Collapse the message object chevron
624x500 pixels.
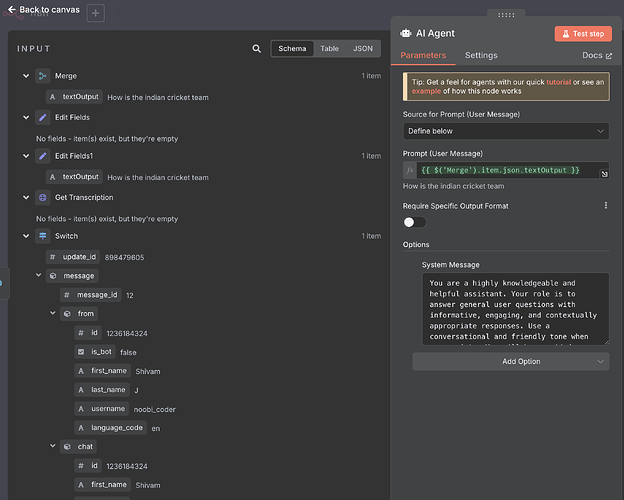tap(39, 275)
